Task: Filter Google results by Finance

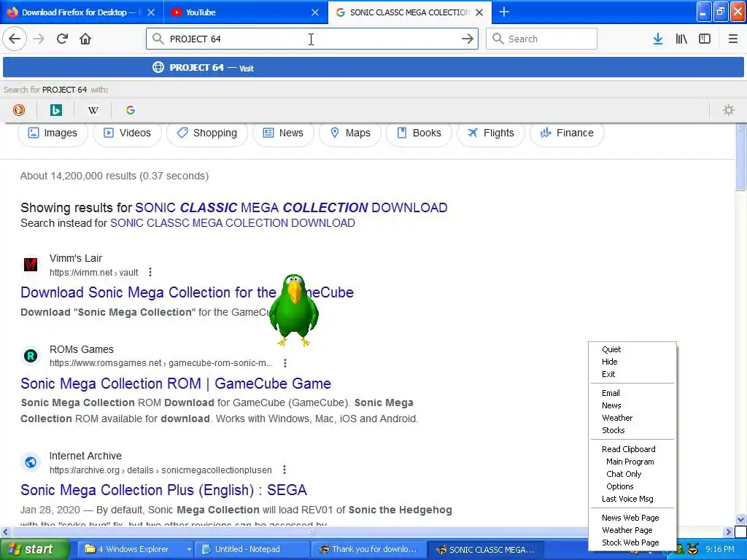Action: [567, 133]
